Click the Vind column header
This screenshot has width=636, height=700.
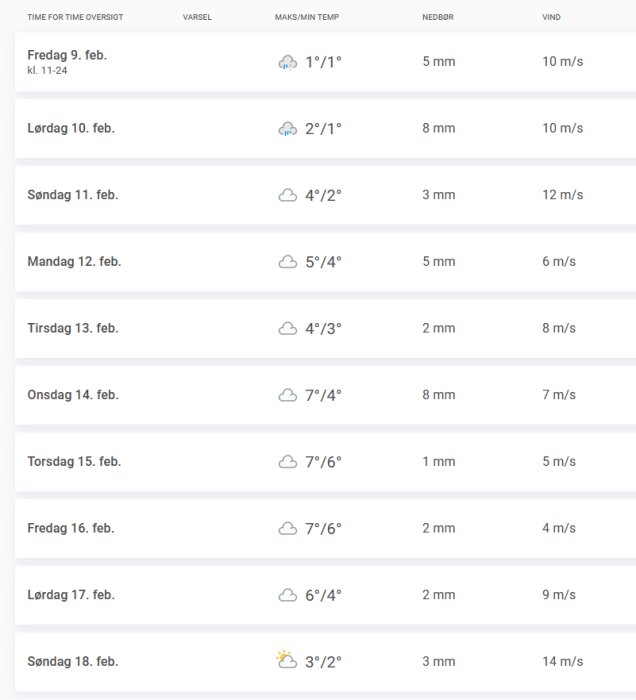tap(551, 17)
